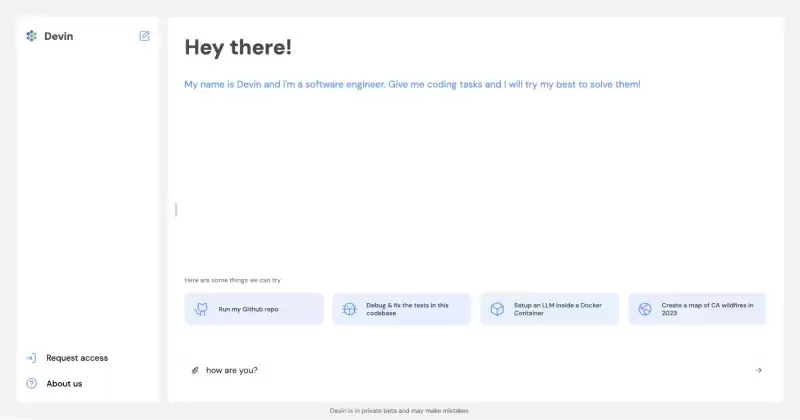Click the sidebar resize handle
The image size is (800, 420).
[176, 209]
